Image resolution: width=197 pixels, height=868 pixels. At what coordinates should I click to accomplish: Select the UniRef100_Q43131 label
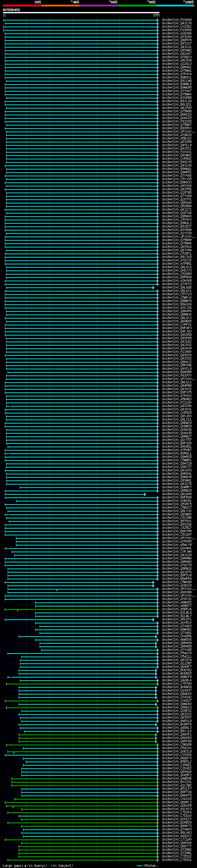(177, 47)
